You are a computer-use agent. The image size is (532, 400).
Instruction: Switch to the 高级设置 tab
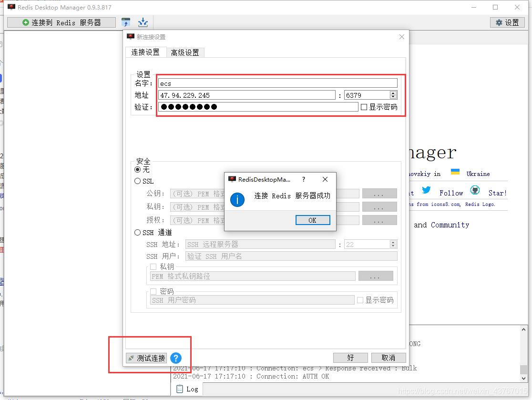[185, 52]
